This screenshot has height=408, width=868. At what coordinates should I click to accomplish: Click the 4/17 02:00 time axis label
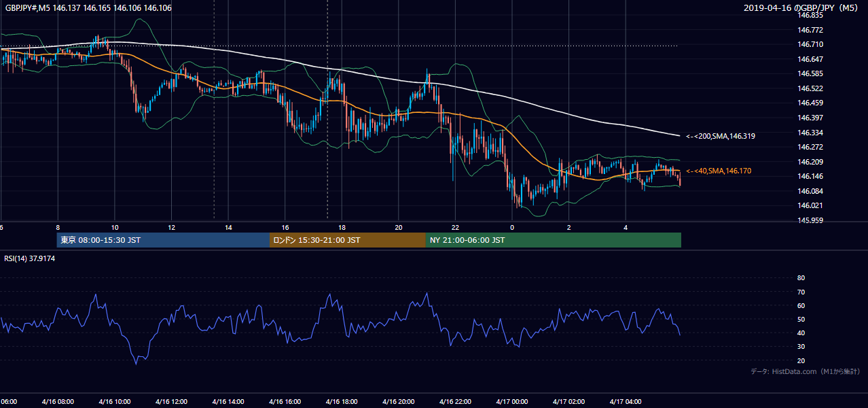(x=569, y=401)
